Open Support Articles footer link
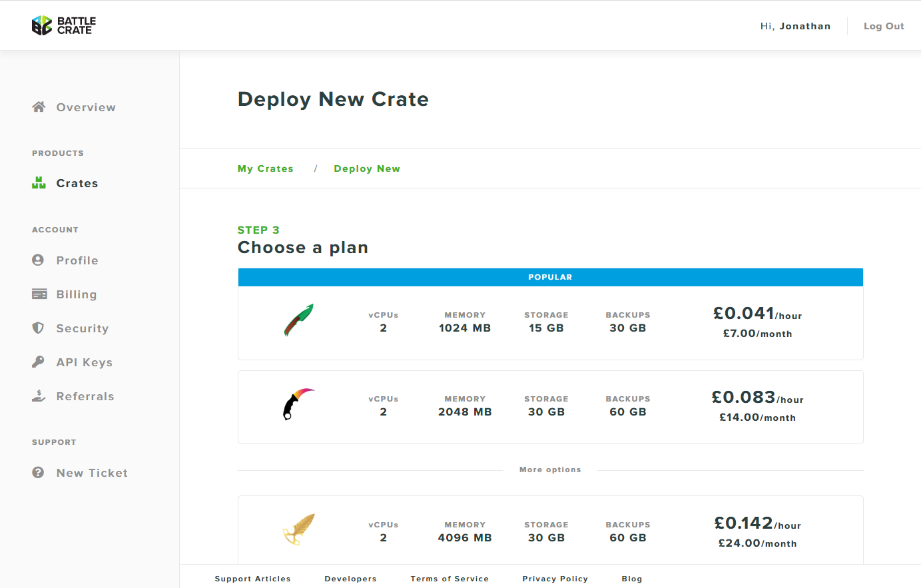 [252, 579]
